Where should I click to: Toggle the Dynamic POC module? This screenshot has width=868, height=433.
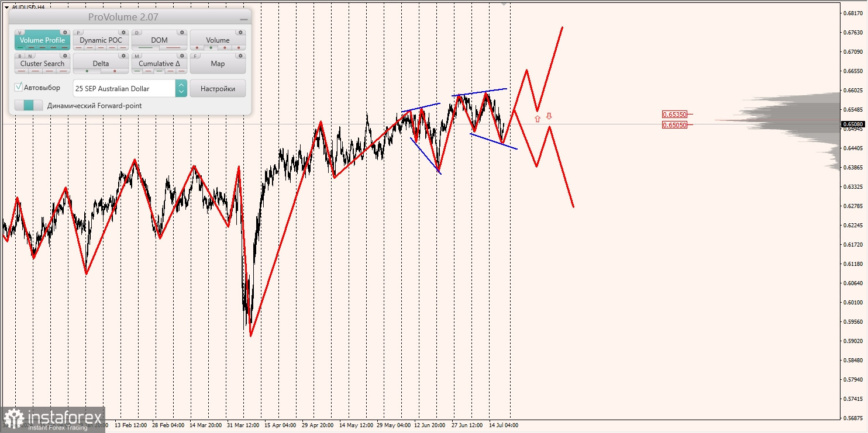click(x=101, y=40)
